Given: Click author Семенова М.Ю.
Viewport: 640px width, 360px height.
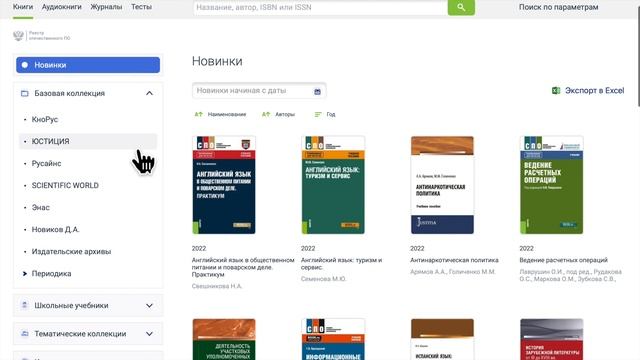Looking at the screenshot, I should (323, 279).
